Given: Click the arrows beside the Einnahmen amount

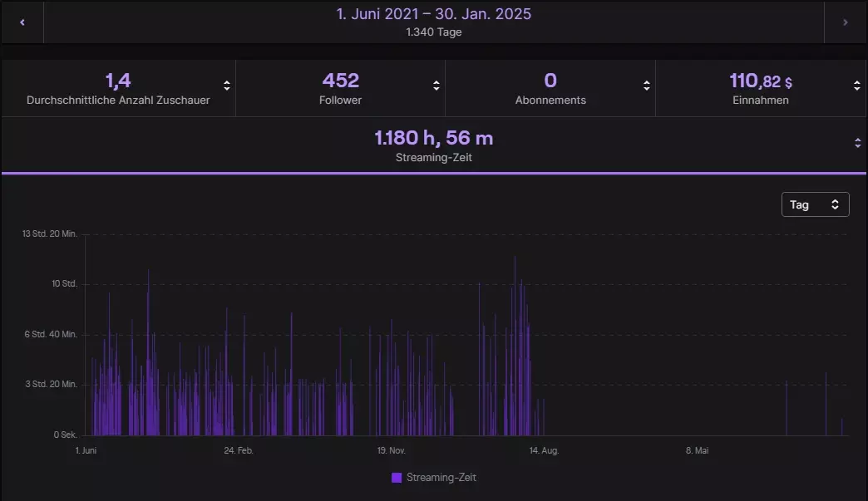Looking at the screenshot, I should pos(856,84).
